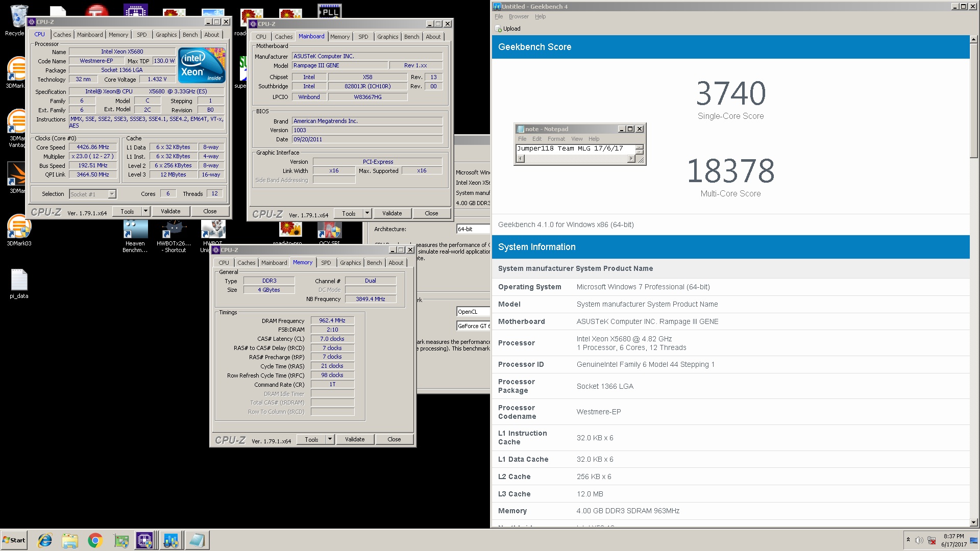Click the Intel Xeon inside logo
Screen dimensions: 980x551
coord(202,65)
